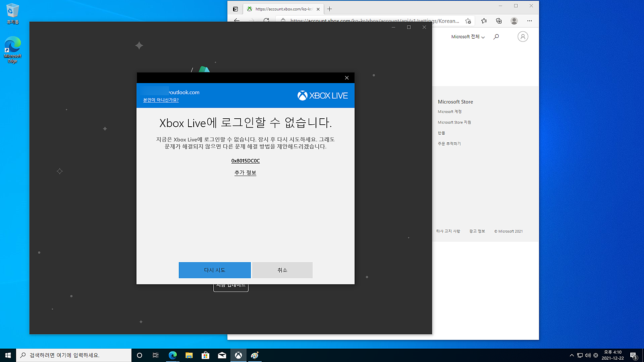Image resolution: width=644 pixels, height=362 pixels.
Task: Open Mail app from the taskbar
Action: click(222, 355)
